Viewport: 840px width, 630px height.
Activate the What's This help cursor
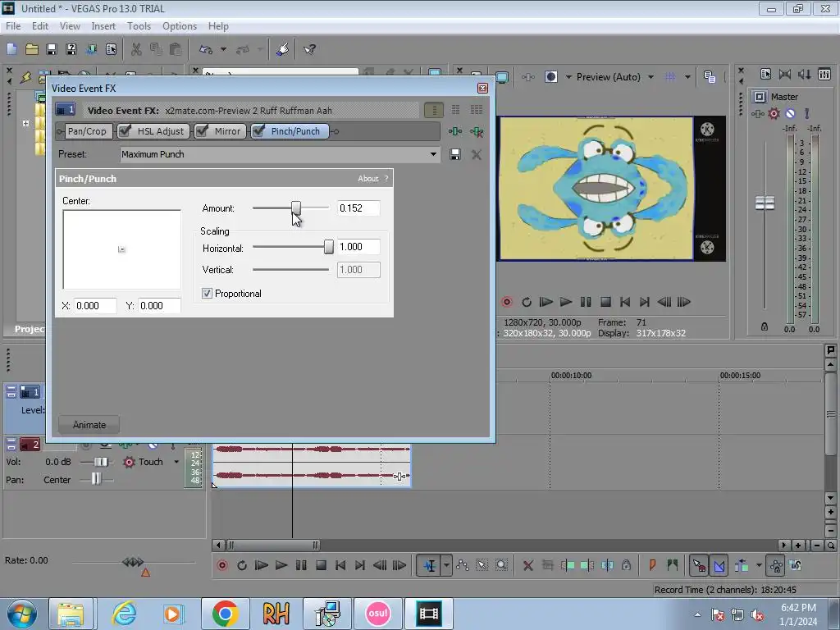[309, 49]
